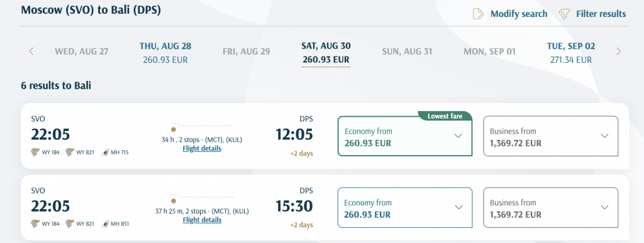
Task: Go to previous dates with left arrow
Action: pyautogui.click(x=31, y=51)
